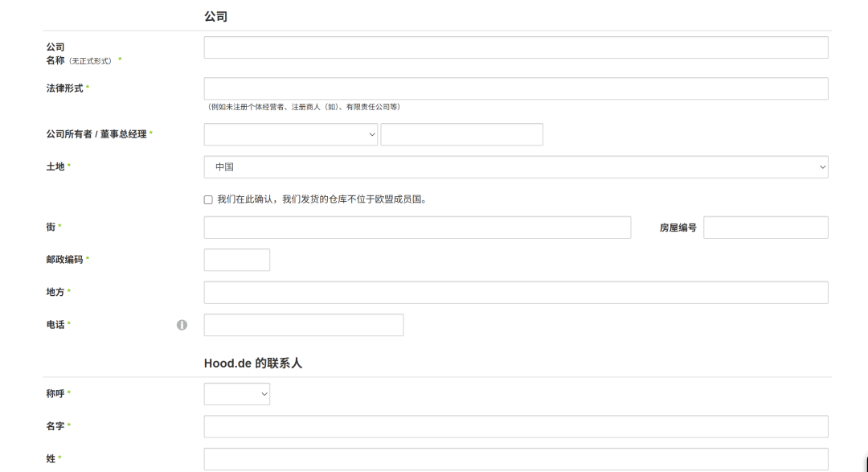The image size is (868, 472).
Task: Expand the 土地 country dropdown showing 中国
Action: [x=515, y=167]
